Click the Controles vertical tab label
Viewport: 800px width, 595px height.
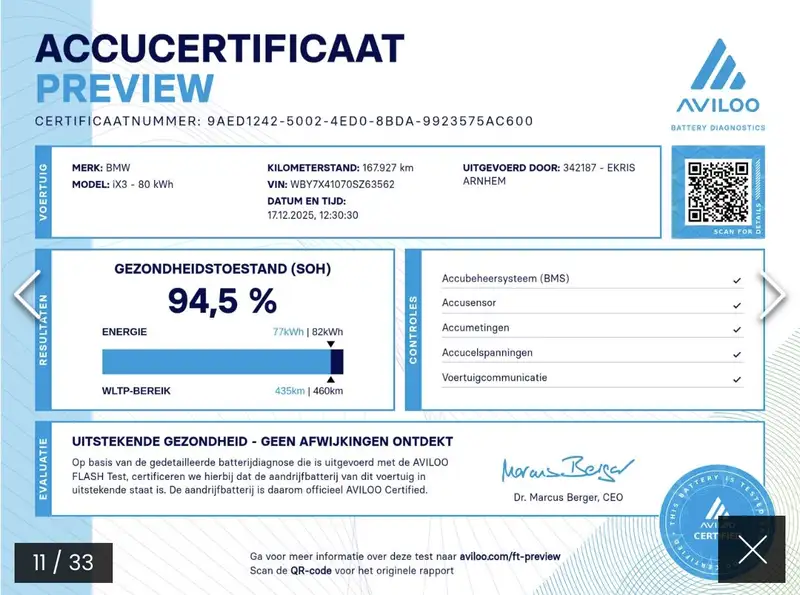tap(413, 329)
